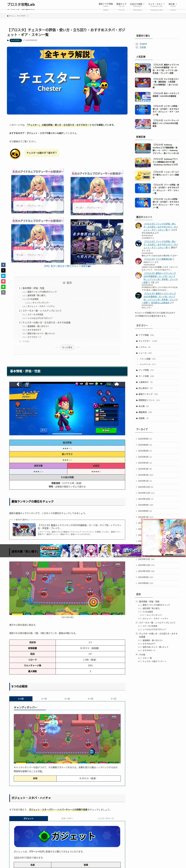Switch to the 2つ目 super tab
The height and width of the screenshot is (868, 186).
point(44,698)
